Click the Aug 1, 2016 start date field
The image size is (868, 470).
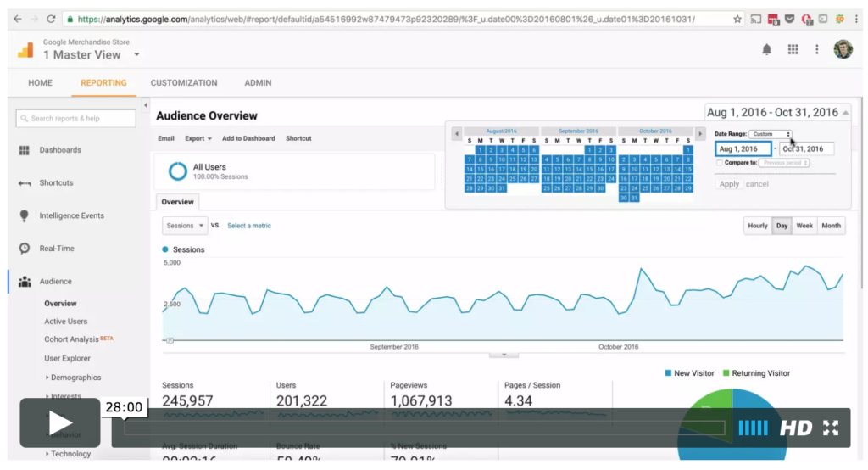click(743, 148)
